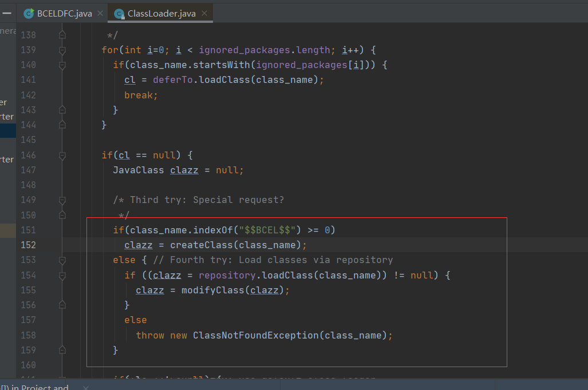The height and width of the screenshot is (390, 588).
Task: Click line number 160 in the gutter
Action: point(29,365)
